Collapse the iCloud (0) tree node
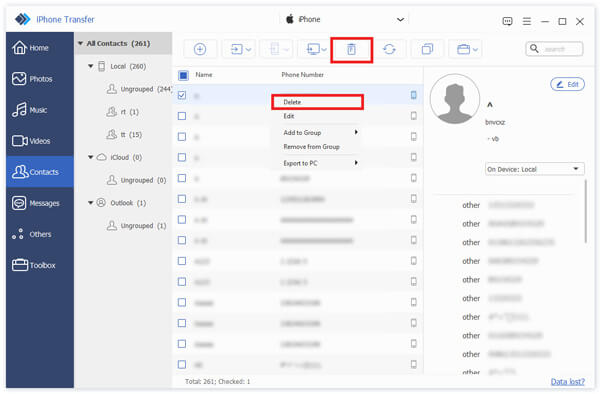 91,157
